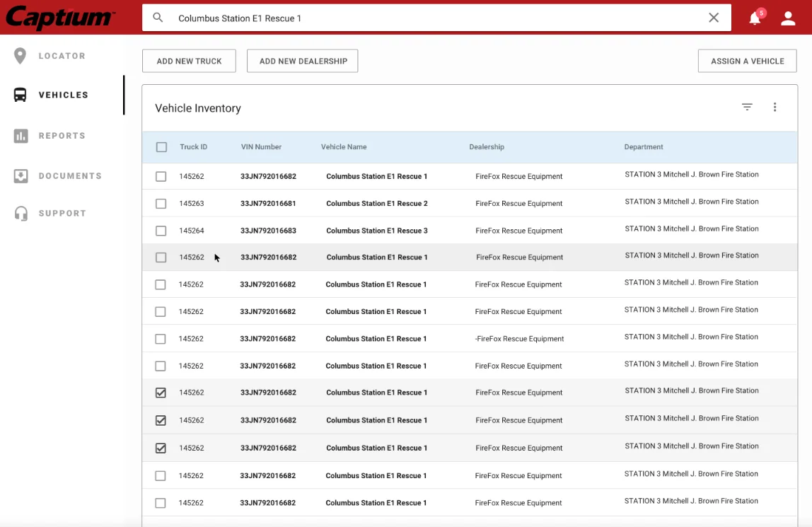Click the Dealership cell in the 145264 row
Viewport: 812px width, 527px height.
(519, 231)
